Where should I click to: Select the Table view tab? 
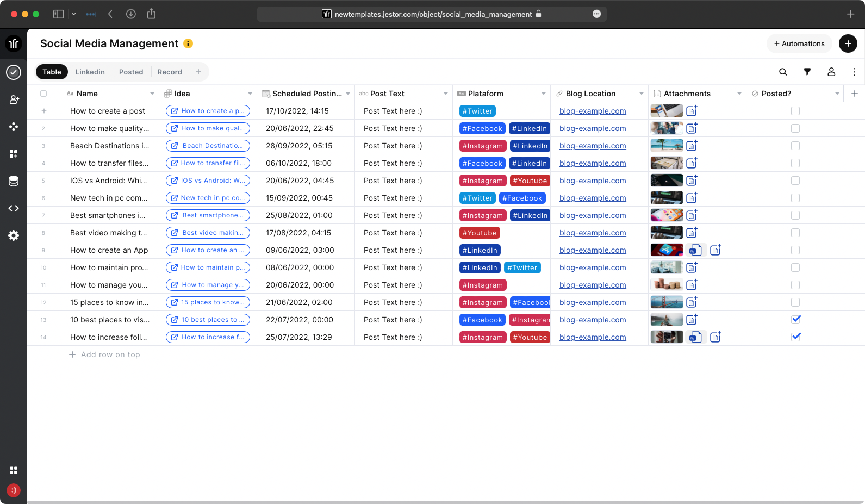(52, 72)
